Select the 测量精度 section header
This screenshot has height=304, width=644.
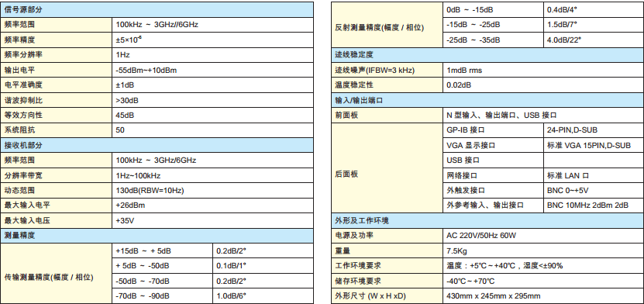[x=157, y=236]
